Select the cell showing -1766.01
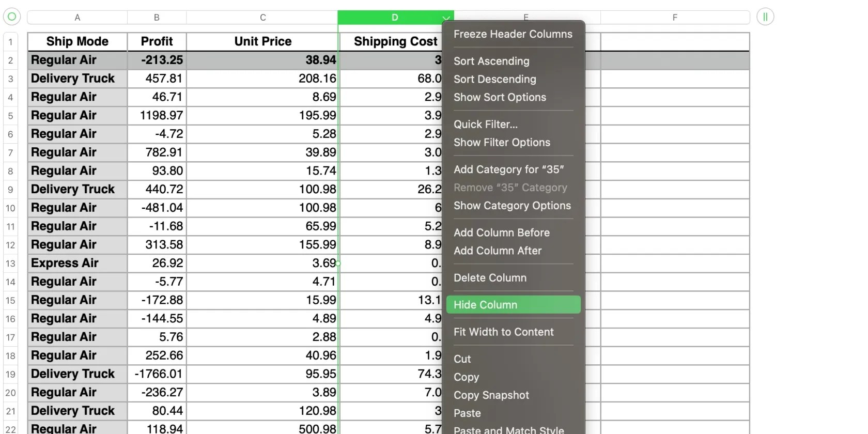This screenshot has width=868, height=434. [157, 374]
